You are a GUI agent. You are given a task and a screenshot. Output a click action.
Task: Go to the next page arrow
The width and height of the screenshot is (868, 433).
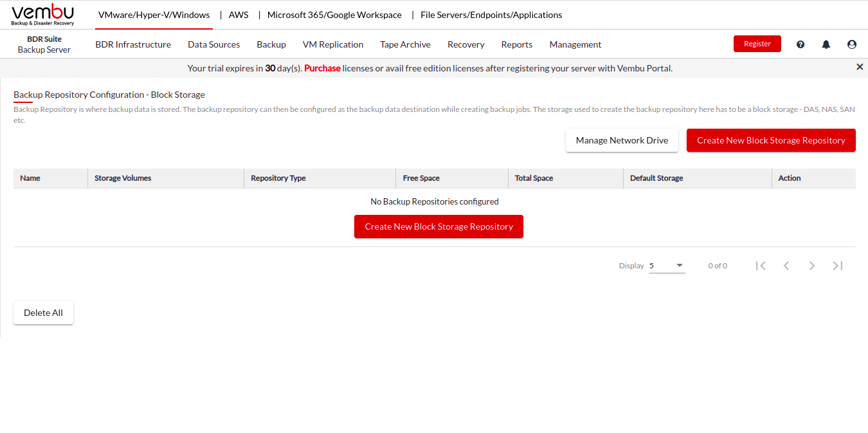(812, 266)
